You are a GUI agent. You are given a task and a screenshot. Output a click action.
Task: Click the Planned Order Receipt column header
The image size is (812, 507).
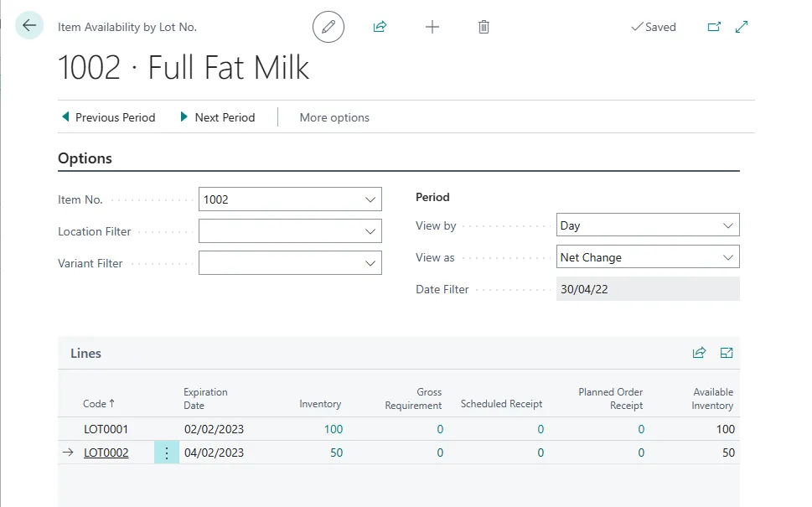tap(611, 399)
